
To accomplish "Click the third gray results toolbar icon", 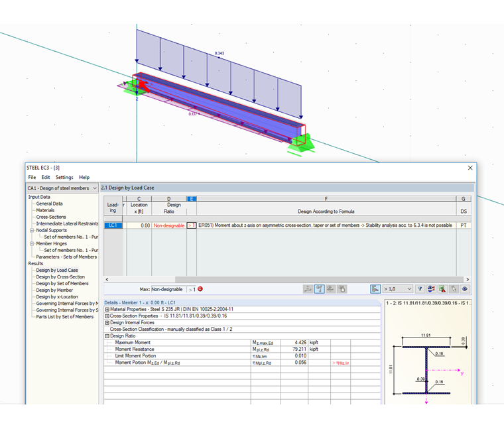I will [330, 289].
